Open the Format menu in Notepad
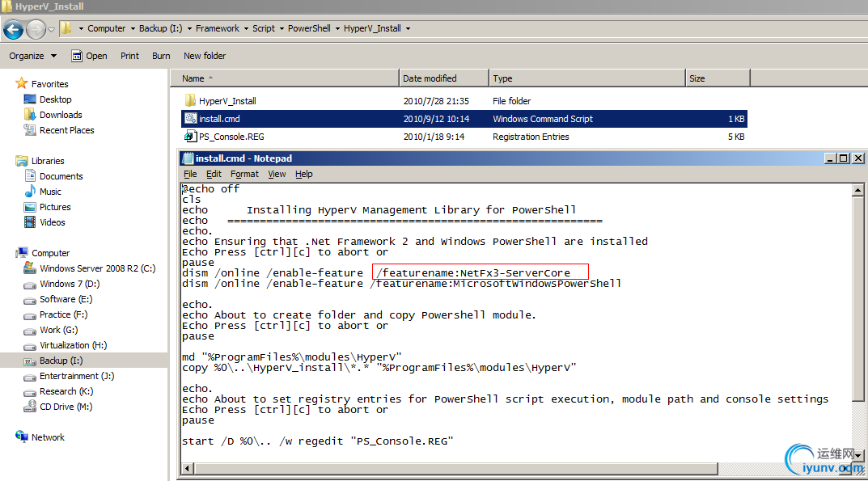Image resolution: width=868 pixels, height=481 pixels. pos(244,174)
